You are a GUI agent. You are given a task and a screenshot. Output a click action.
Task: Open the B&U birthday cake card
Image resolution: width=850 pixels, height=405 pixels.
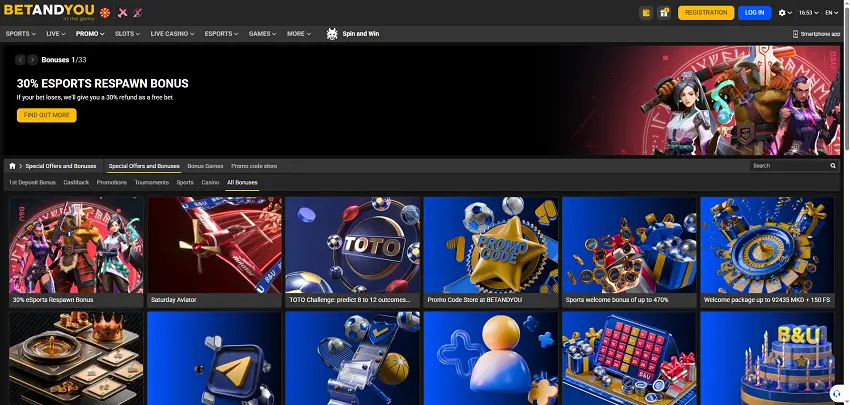(768, 358)
